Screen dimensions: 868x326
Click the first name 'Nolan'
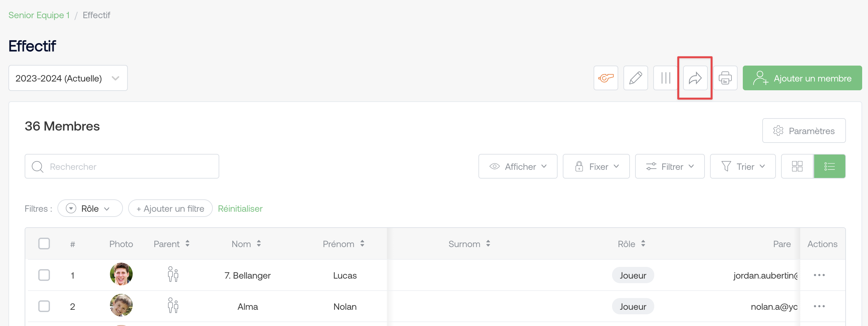(x=345, y=307)
